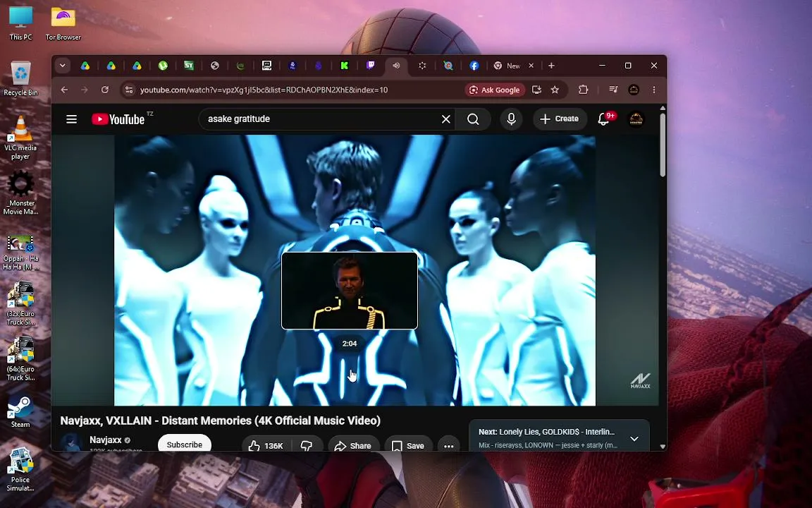Open YouTube account avatar menu
Screen dimensions: 812x508
(636, 119)
